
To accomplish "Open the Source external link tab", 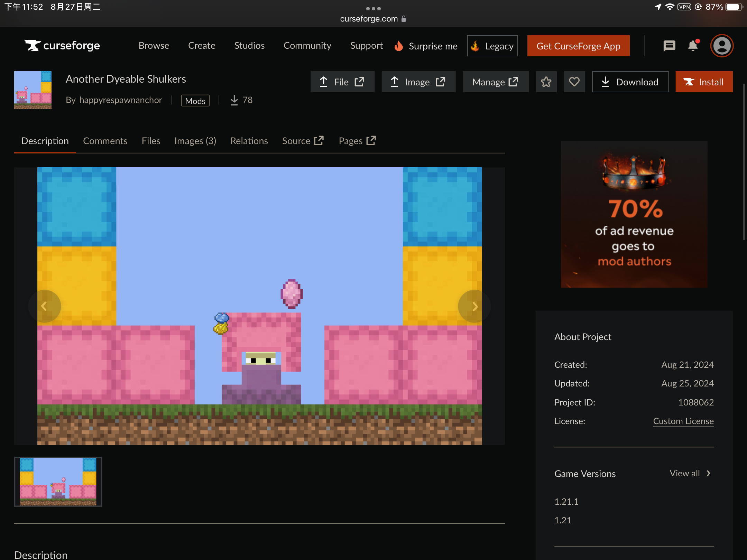I will click(303, 141).
